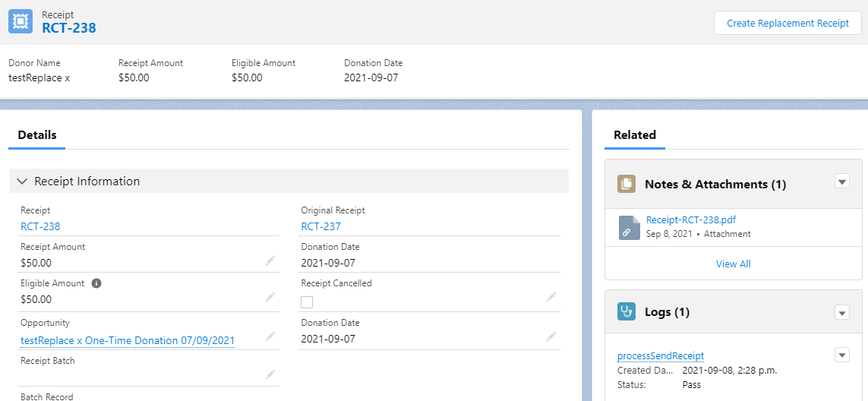Screen dimensions: 868x401
Task: Click the Receipt-RCT-238.pdf file attachment icon
Action: 630,228
